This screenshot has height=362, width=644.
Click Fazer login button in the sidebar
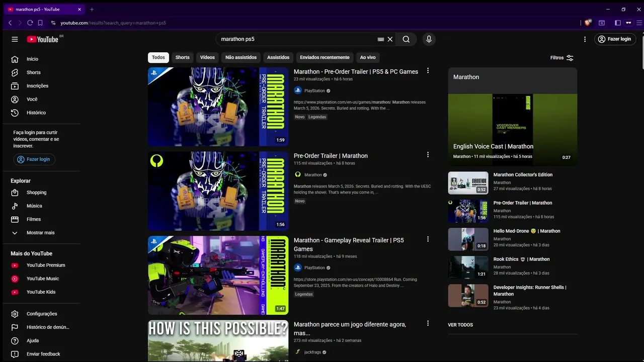coord(34,159)
